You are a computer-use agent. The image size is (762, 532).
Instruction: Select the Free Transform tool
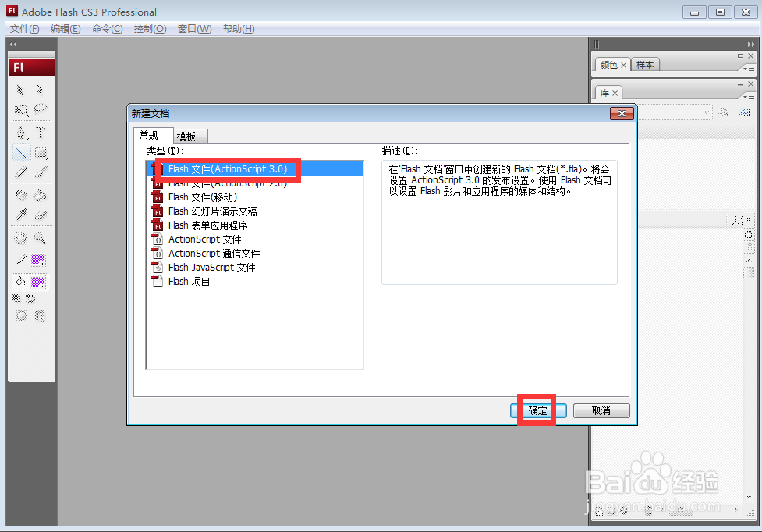21,109
